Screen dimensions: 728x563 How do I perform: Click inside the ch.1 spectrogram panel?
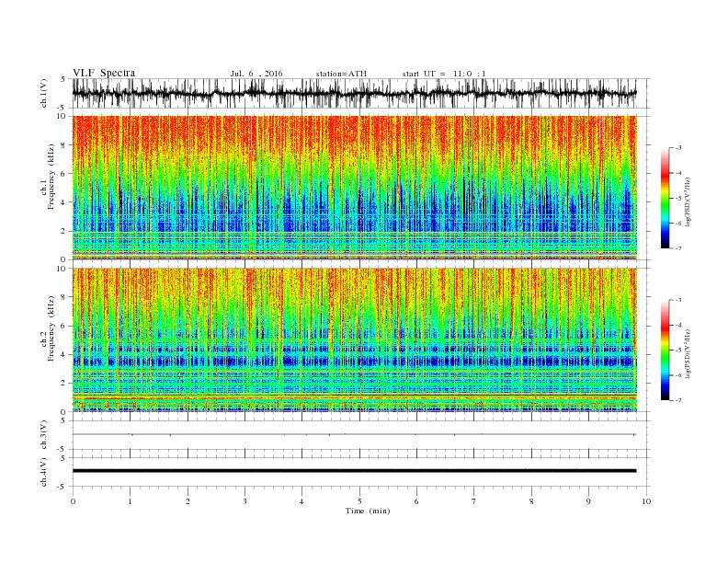[x=354, y=188]
